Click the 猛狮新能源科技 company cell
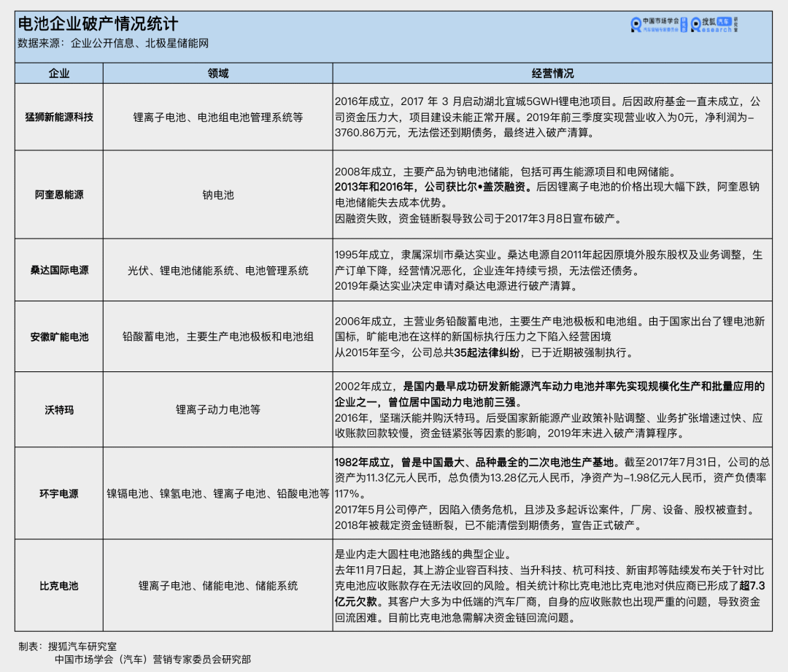The image size is (788, 672). coord(59,117)
